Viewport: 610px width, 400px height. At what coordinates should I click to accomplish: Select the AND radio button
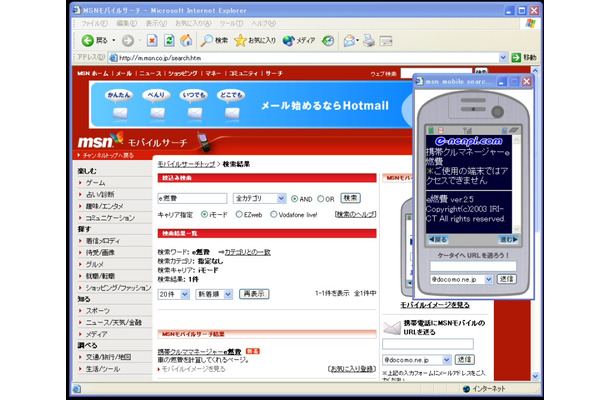294,199
